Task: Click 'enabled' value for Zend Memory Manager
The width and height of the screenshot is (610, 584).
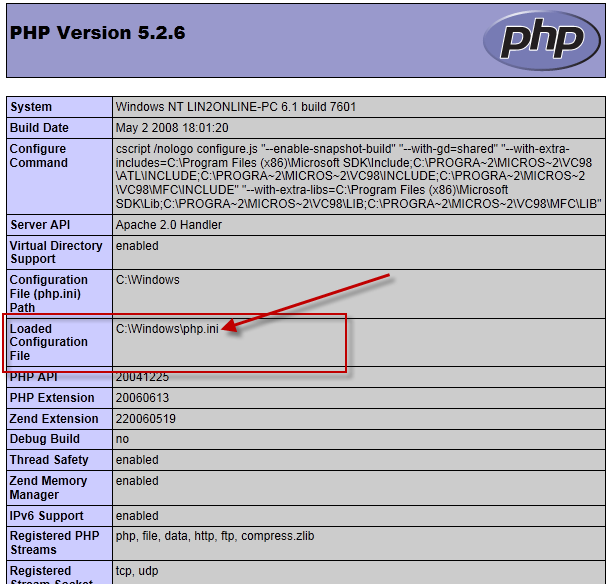Action: click(137, 481)
